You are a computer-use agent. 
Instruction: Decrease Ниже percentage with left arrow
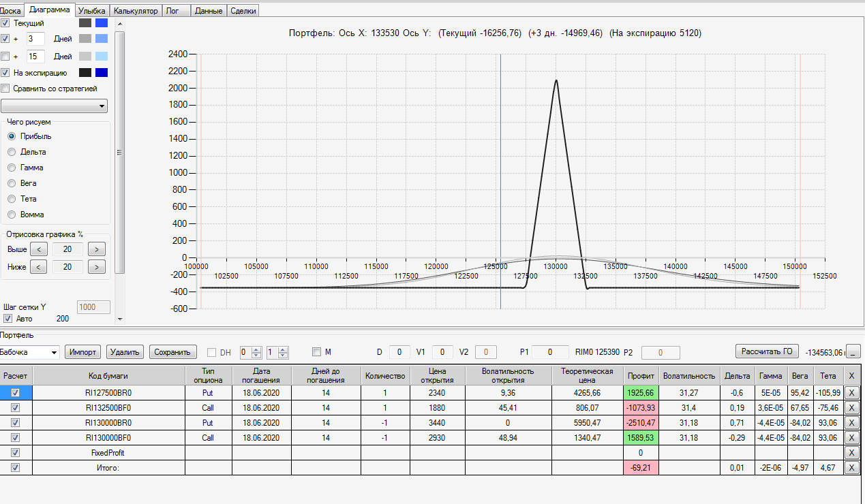(x=39, y=267)
